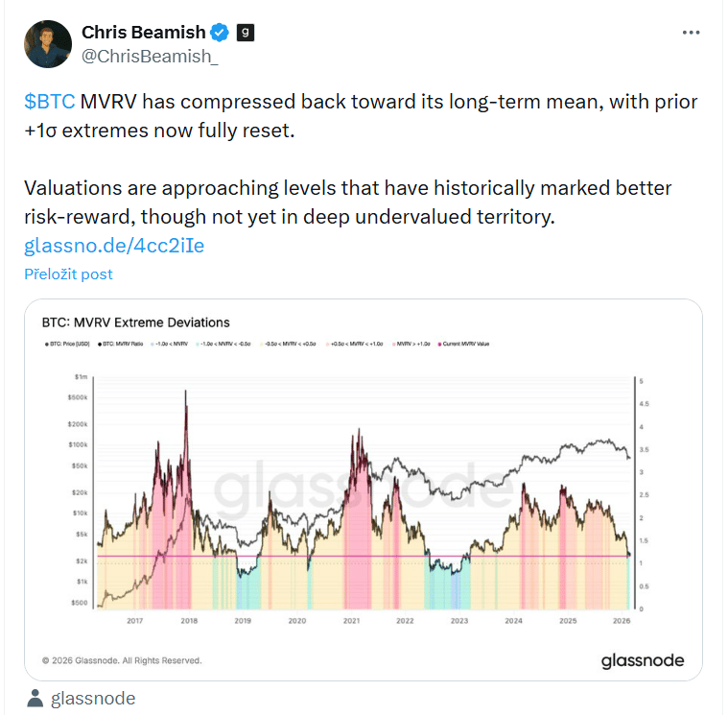This screenshot has height=715, width=728.
Task: Click the $BTC cashtag
Action: tap(49, 103)
